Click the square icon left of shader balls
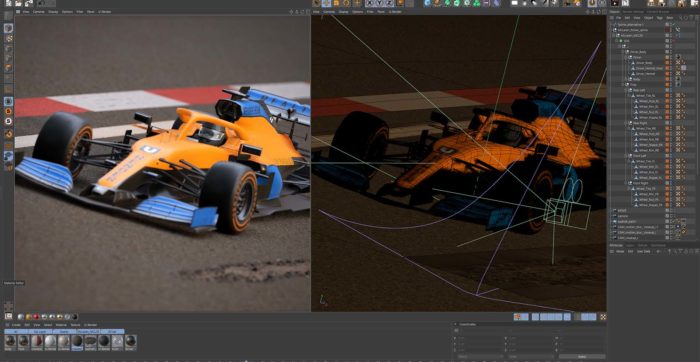The width and height of the screenshot is (700, 362). [8, 316]
